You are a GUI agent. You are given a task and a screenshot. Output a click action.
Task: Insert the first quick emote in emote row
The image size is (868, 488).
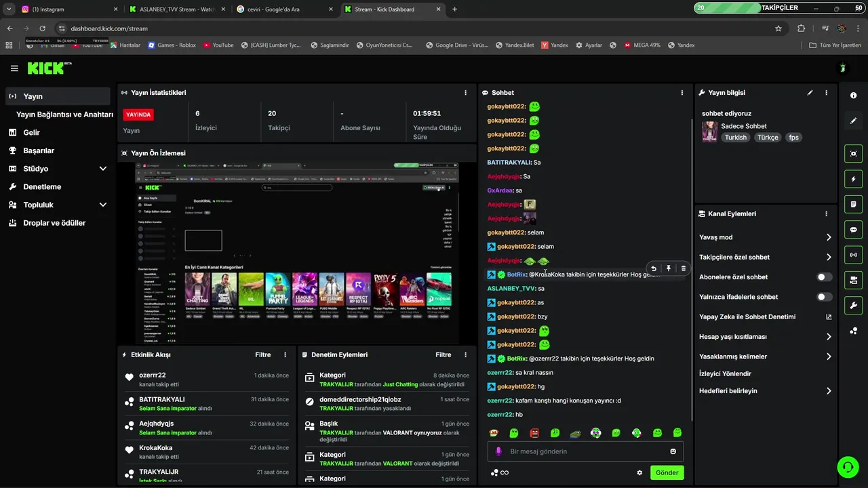[x=494, y=432]
